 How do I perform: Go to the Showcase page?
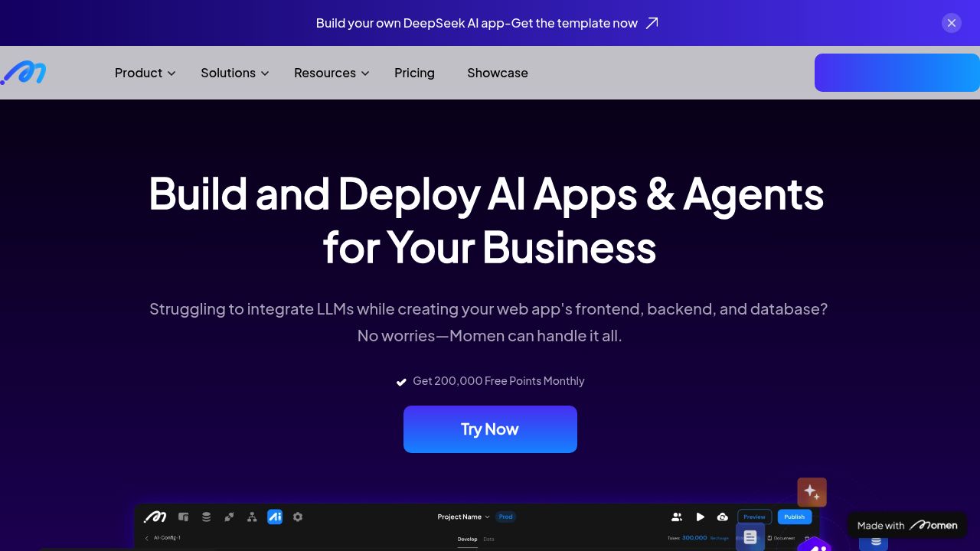[498, 73]
